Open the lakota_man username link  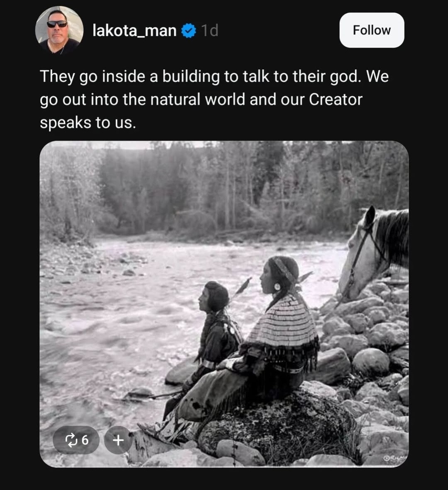[134, 30]
